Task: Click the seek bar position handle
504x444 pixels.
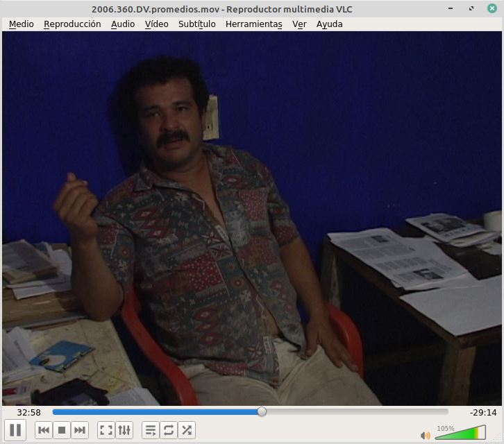Action: point(262,411)
